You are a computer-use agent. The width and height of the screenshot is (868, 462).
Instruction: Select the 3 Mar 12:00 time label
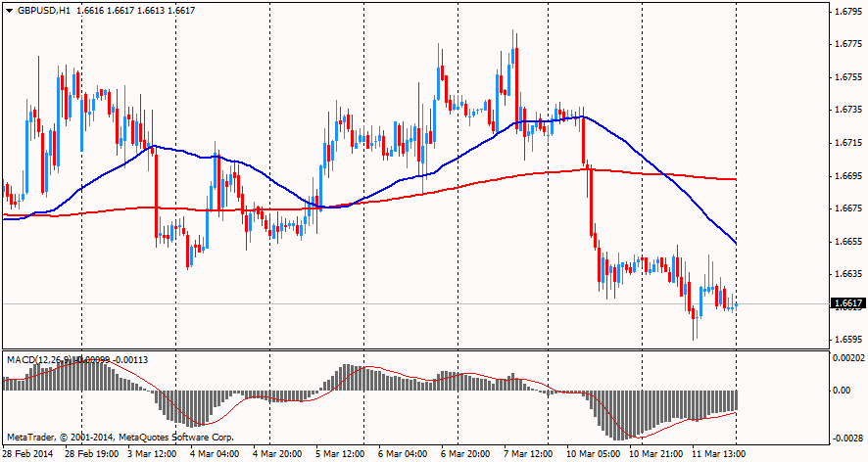pos(152,454)
